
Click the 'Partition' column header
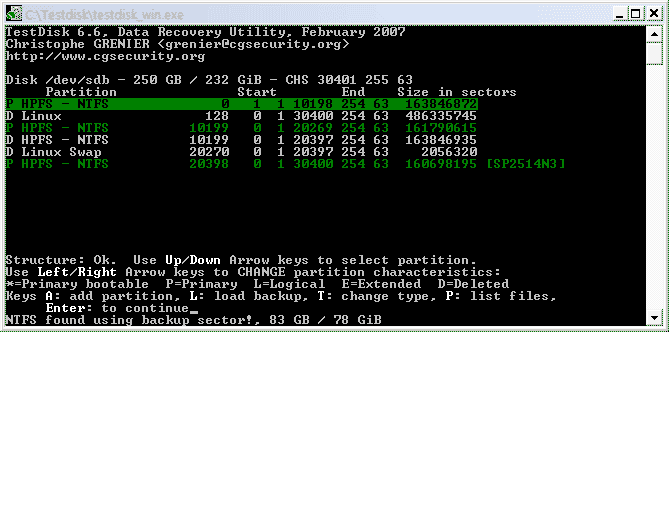pyautogui.click(x=81, y=92)
